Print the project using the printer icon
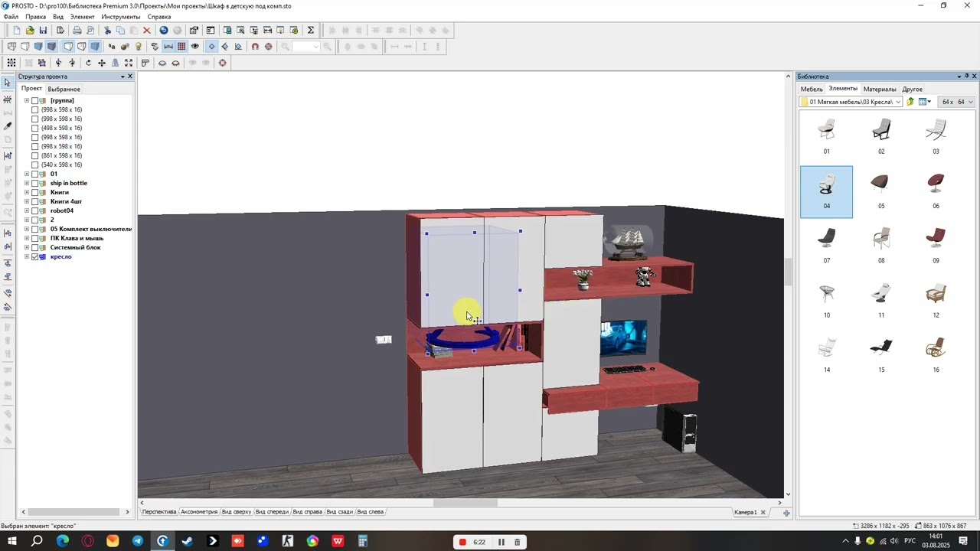The width and height of the screenshot is (980, 551). (77, 31)
